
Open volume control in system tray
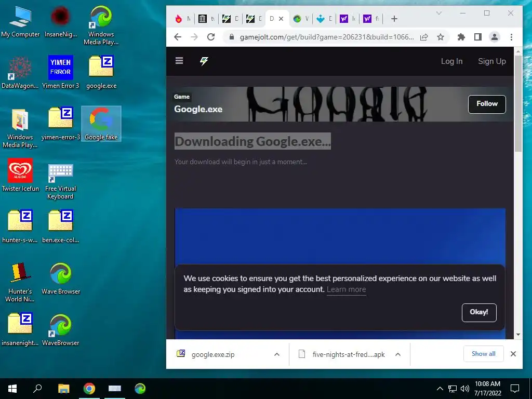tap(465, 389)
